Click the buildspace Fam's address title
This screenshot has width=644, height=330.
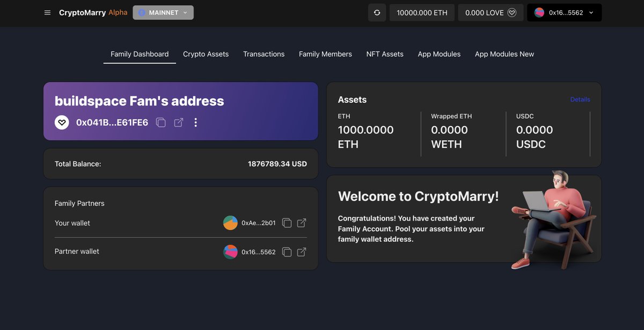(x=140, y=101)
